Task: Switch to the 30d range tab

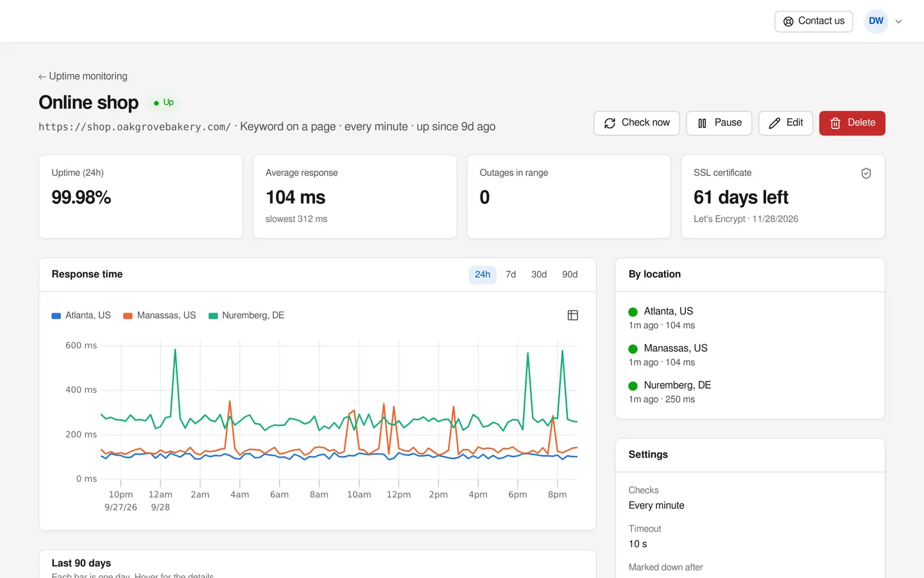Action: pos(539,274)
